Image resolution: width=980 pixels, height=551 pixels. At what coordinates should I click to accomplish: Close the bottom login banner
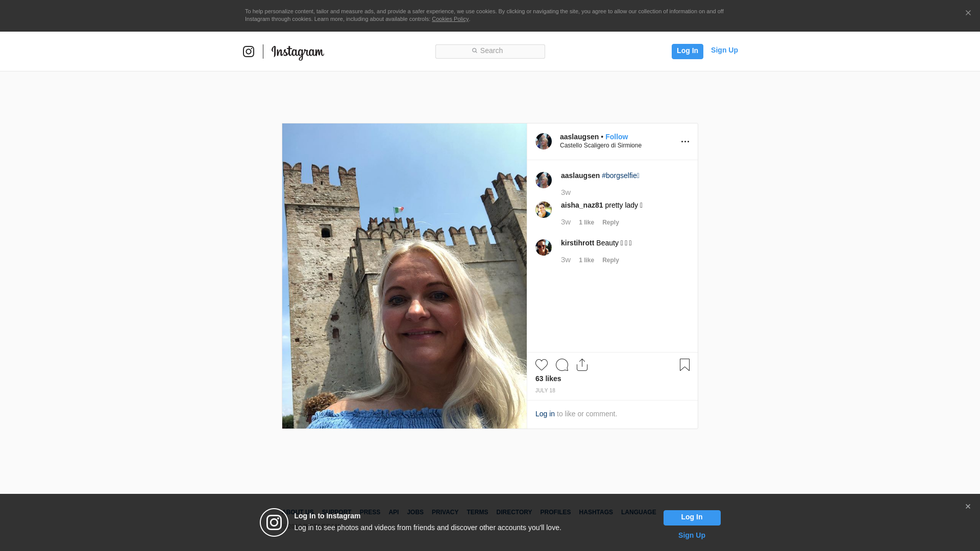968,507
